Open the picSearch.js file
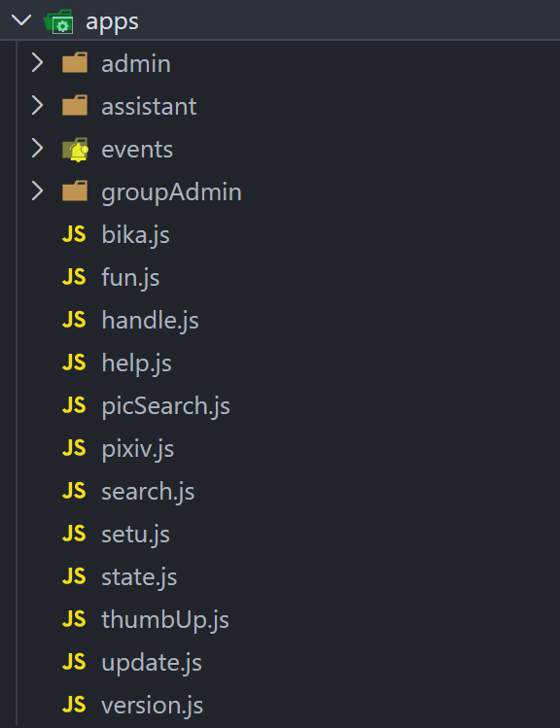This screenshot has height=728, width=560. click(x=166, y=405)
